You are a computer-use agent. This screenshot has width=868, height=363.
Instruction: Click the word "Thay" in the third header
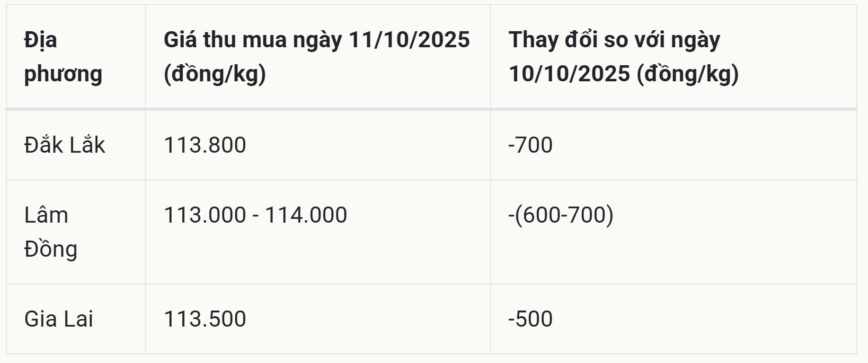(x=533, y=40)
